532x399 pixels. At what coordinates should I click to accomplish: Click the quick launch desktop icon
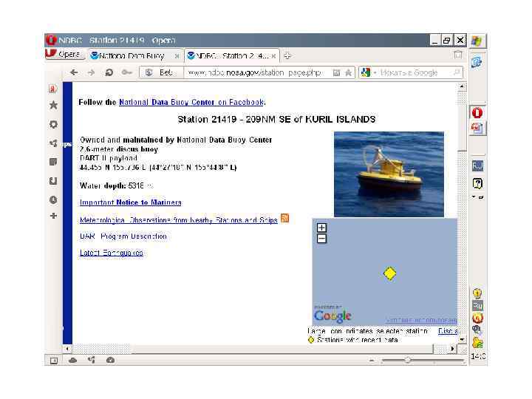(477, 62)
